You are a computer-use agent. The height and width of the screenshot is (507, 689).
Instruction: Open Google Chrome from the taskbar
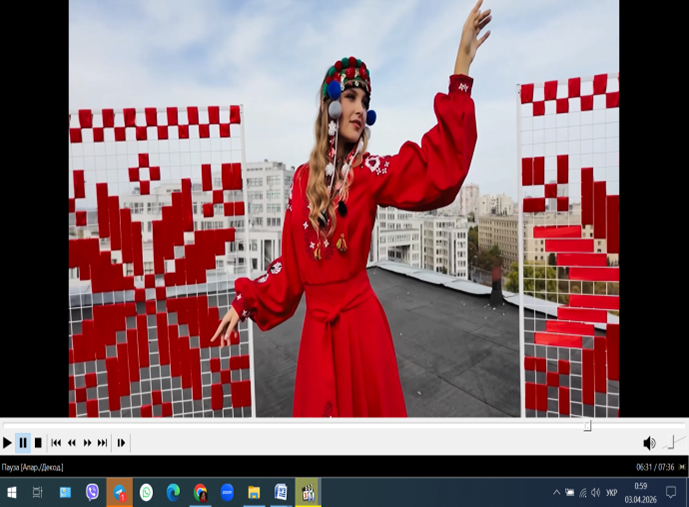(x=200, y=492)
